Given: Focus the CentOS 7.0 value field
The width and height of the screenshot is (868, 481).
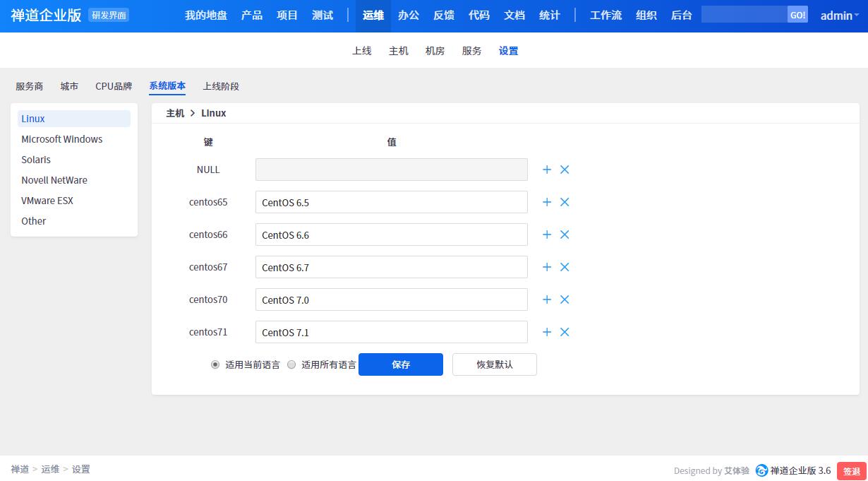Looking at the screenshot, I should (392, 299).
